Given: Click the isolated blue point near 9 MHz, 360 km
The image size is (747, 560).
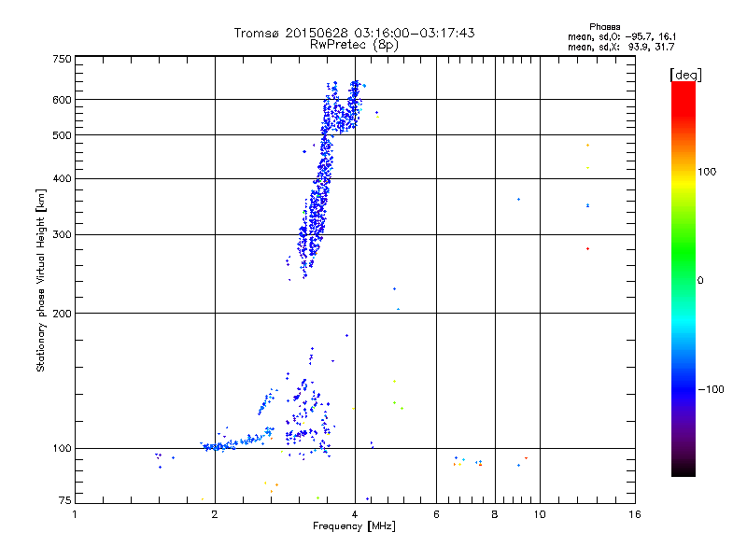Looking at the screenshot, I should tap(518, 199).
